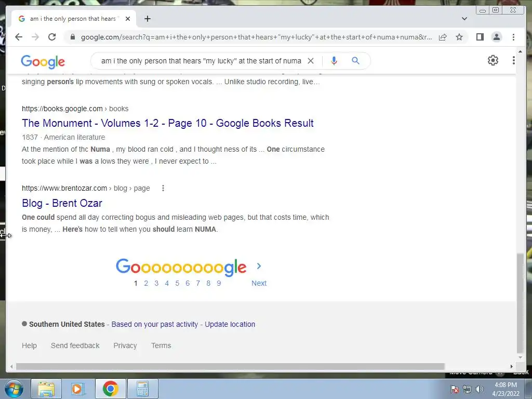The width and height of the screenshot is (532, 399).
Task: Click the Chrome taskbar icon
Action: 110,389
